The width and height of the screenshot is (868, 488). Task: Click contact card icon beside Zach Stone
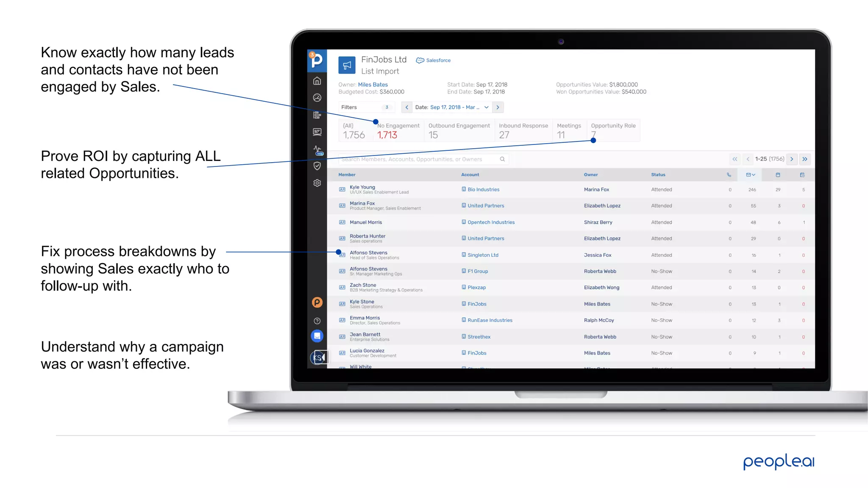pos(342,287)
